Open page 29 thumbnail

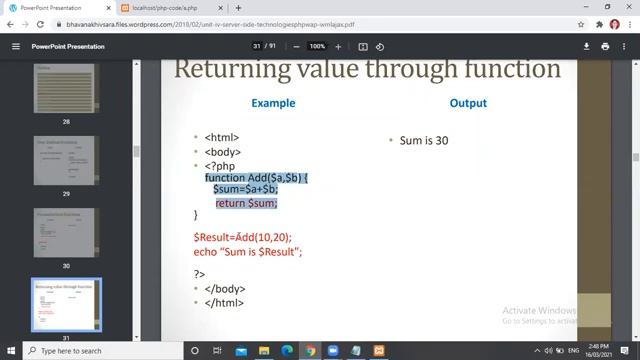coord(66,160)
